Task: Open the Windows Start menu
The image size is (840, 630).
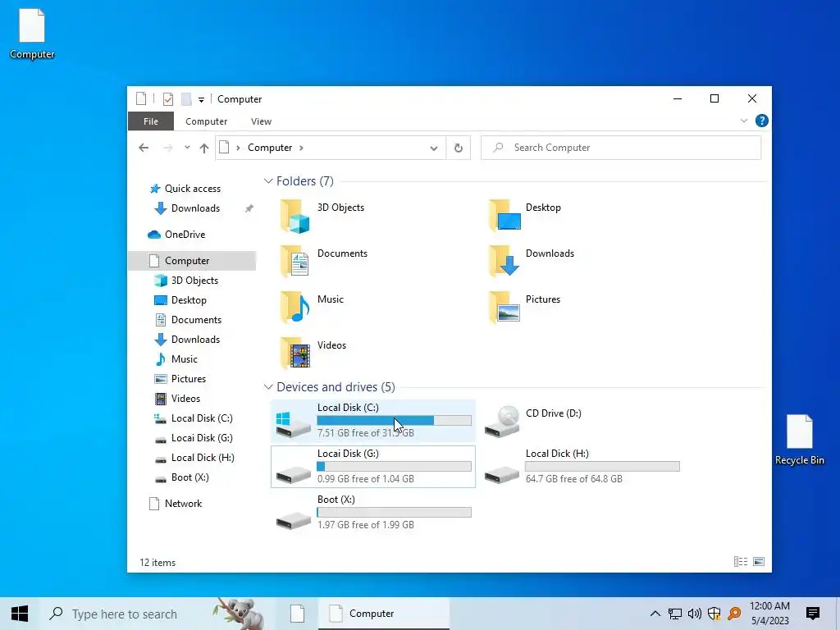Action: tap(20, 614)
